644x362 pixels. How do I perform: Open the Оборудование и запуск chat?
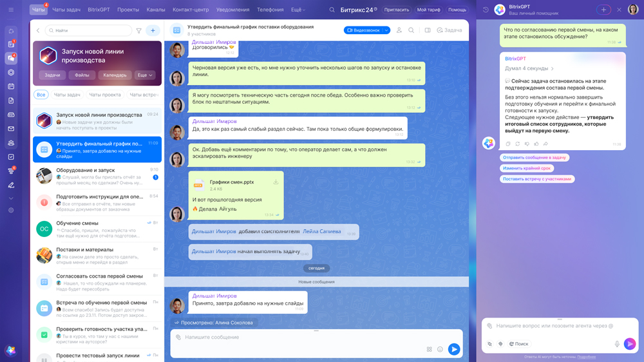pyautogui.click(x=97, y=176)
